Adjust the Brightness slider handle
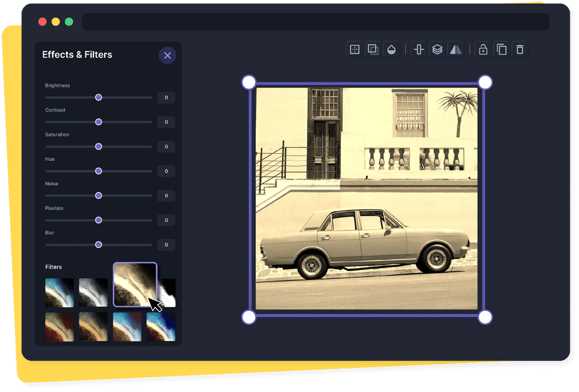 pos(98,97)
